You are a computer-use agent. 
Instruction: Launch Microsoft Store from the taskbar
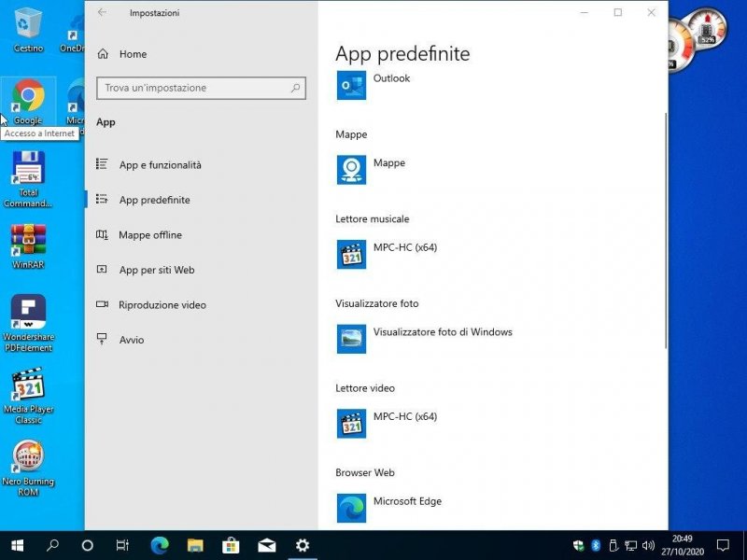point(231,545)
